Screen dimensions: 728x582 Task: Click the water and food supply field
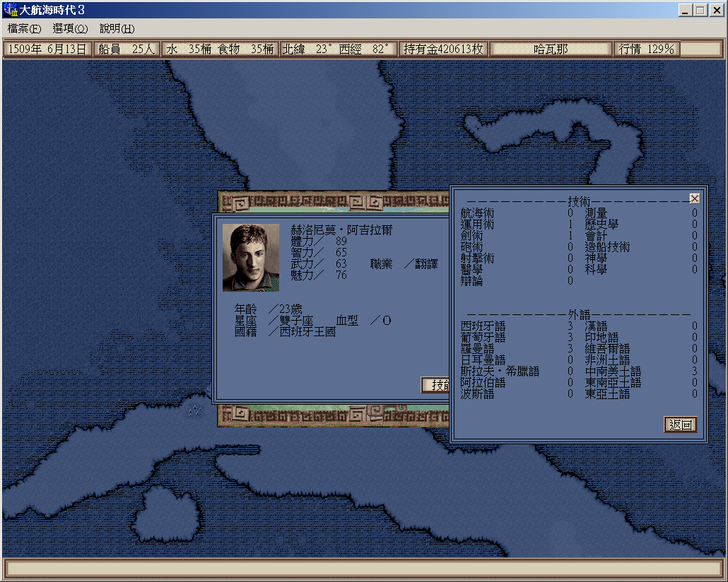pos(220,49)
